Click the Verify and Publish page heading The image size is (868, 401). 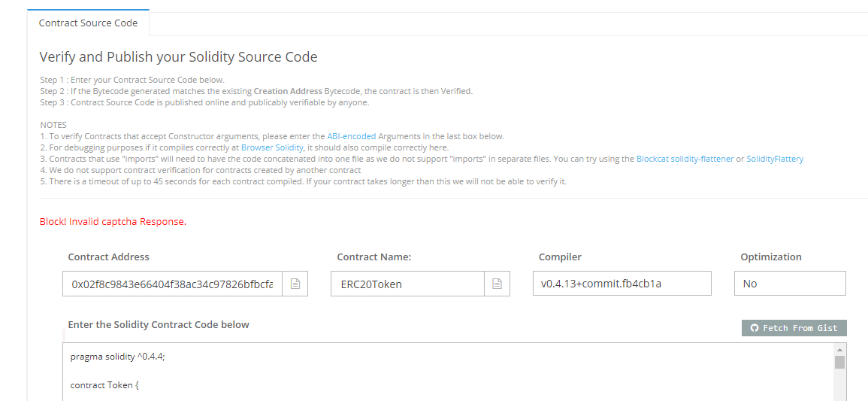(x=178, y=57)
